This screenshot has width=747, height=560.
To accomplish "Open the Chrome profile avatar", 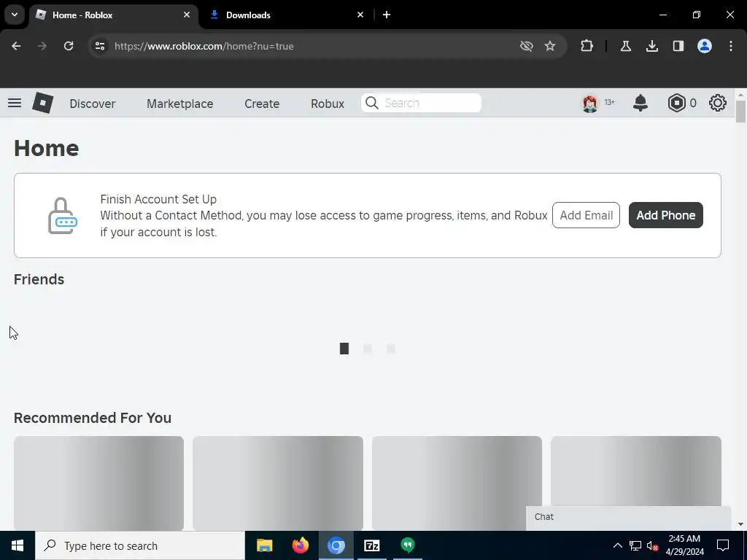I will pos(705,46).
